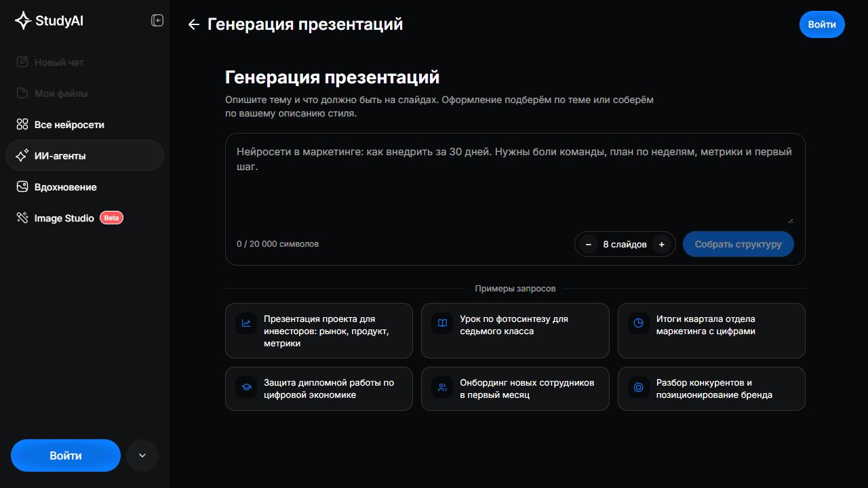
Task: Click the 0 / 20 000 символов counter
Action: click(x=277, y=243)
